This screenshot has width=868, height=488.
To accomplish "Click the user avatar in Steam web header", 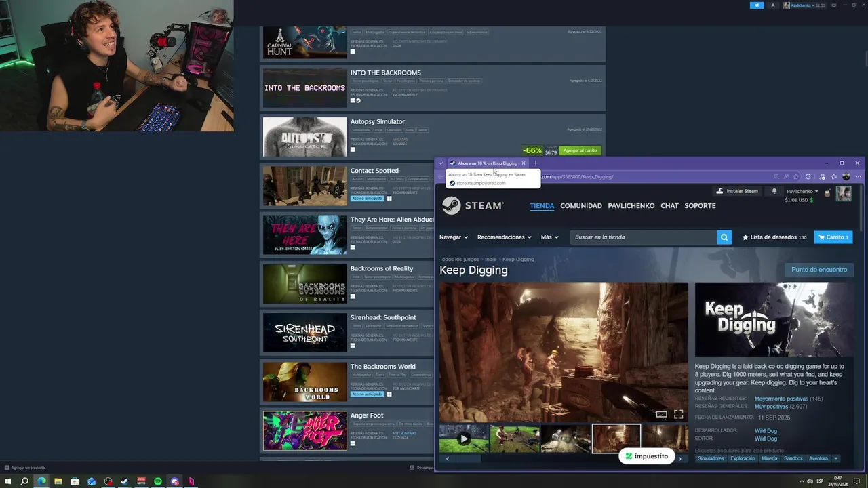I will tap(844, 194).
